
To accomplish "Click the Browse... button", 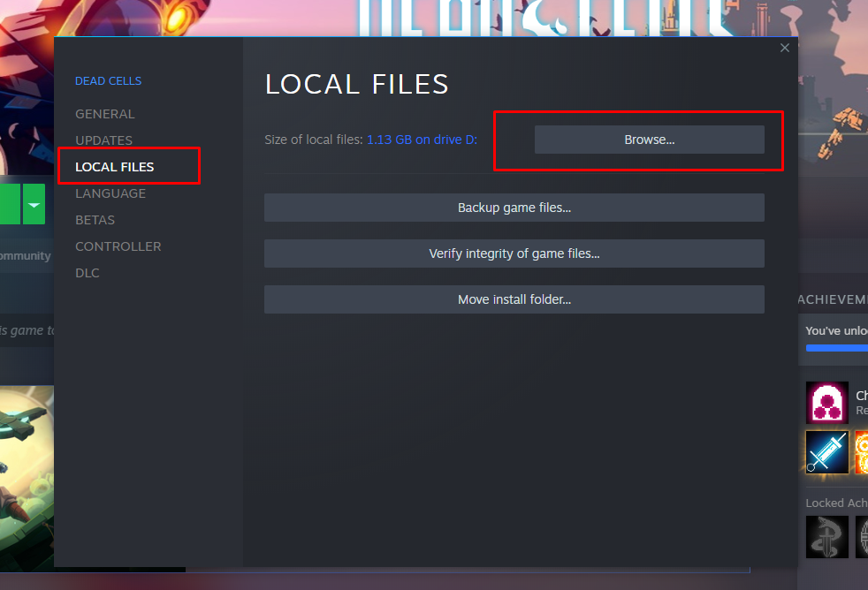I will pos(649,140).
